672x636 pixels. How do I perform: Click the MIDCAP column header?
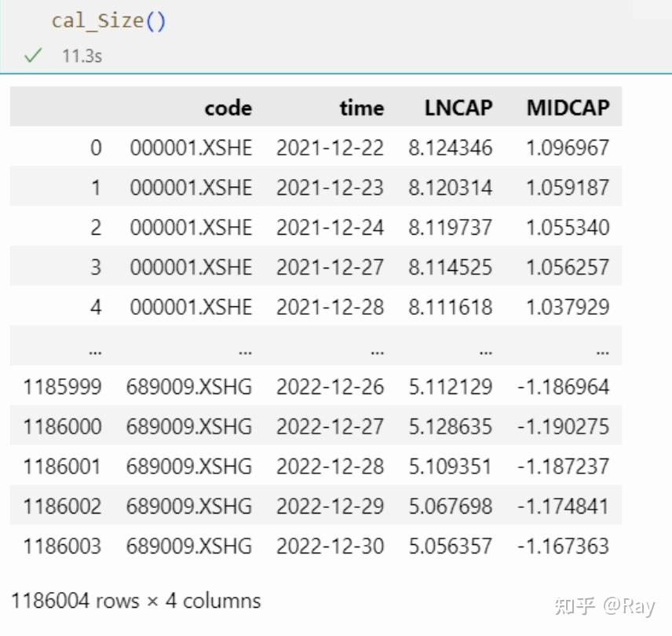(568, 108)
